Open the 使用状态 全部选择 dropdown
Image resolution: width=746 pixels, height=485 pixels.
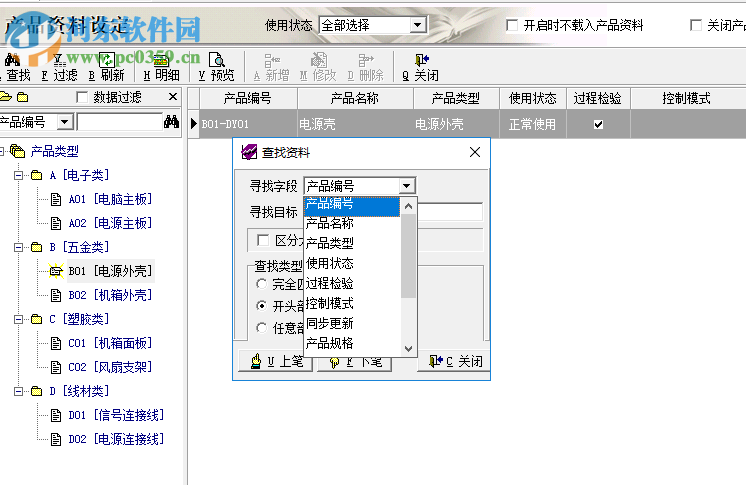418,25
